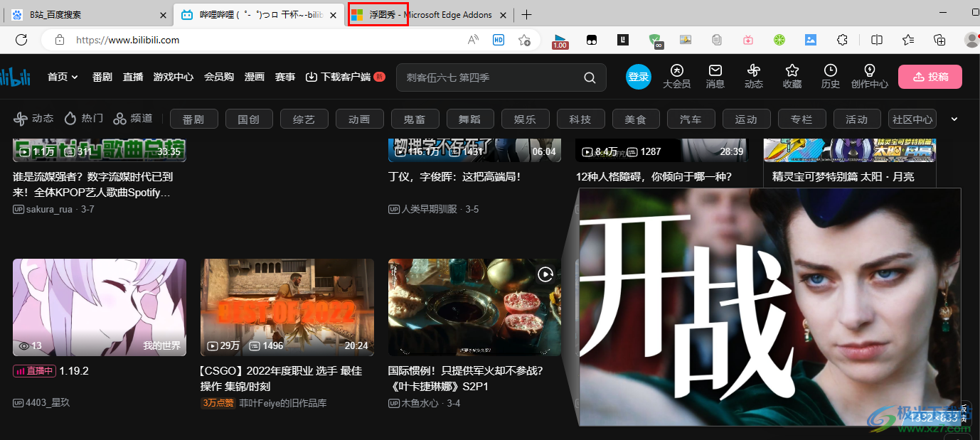This screenshot has width=980, height=440.
Task: Select the 舞蹈 category button
Action: click(x=470, y=119)
